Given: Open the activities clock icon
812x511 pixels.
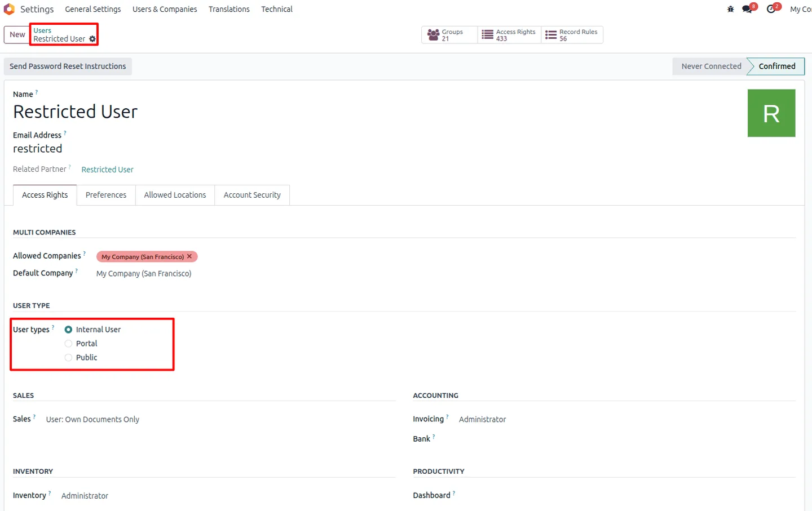Looking at the screenshot, I should tap(771, 9).
